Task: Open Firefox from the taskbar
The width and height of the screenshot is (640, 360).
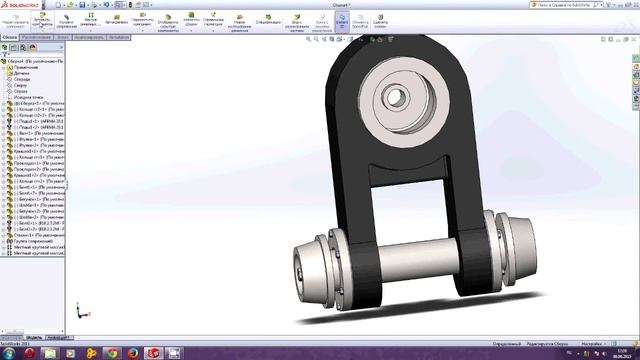Action: [x=133, y=353]
